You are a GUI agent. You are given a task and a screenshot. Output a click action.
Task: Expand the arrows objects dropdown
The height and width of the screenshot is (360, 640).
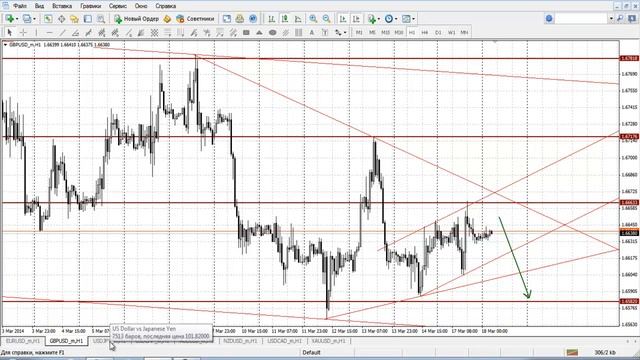(x=345, y=32)
